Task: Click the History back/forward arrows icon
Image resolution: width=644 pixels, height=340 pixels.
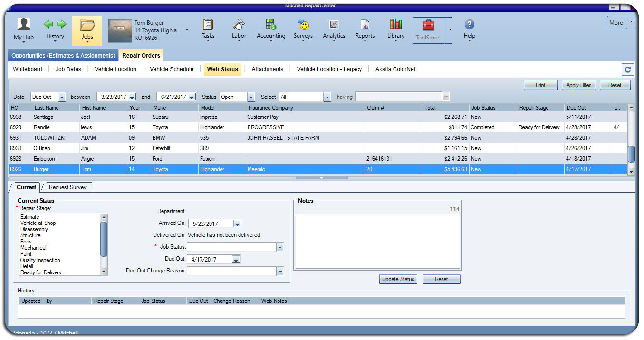Action: 55,24
